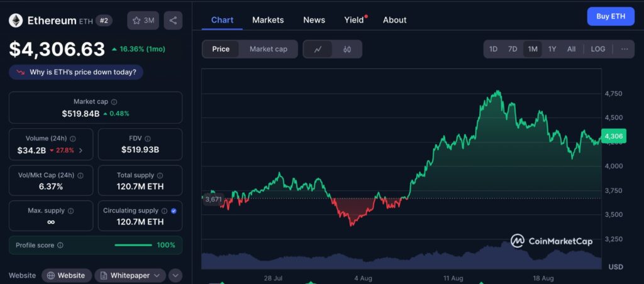Open the Markets tab
The width and height of the screenshot is (644, 284).
[x=268, y=20]
